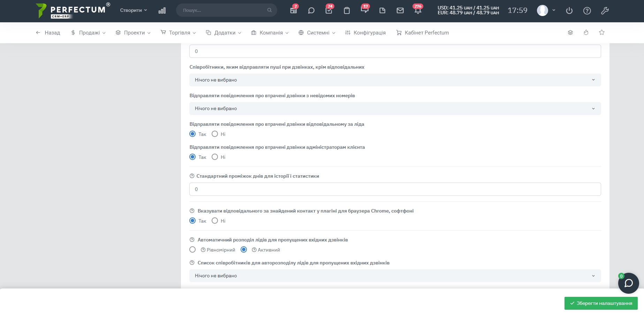Click the wrench settings icon
644x316 pixels.
(x=605, y=11)
